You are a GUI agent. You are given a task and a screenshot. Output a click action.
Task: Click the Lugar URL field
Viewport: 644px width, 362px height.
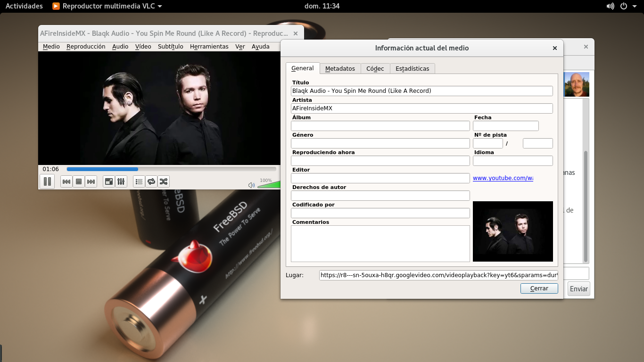click(x=438, y=275)
